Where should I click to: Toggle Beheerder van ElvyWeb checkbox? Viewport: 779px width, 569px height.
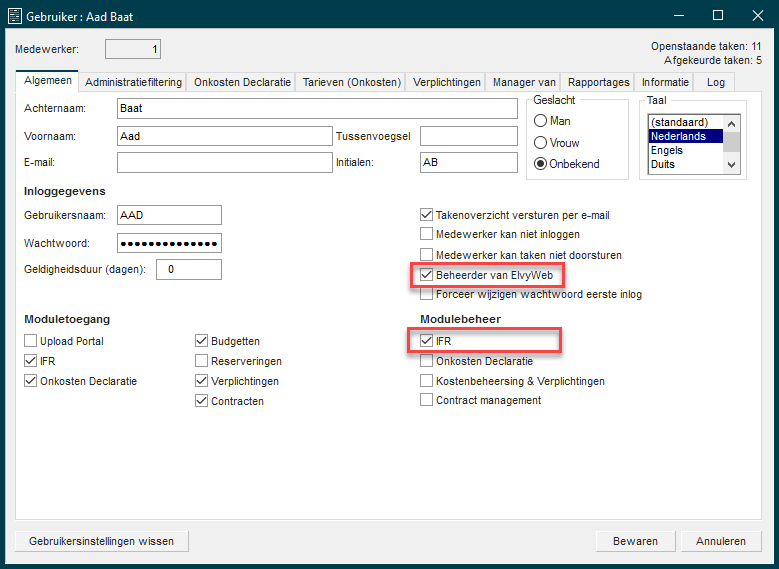point(427,275)
